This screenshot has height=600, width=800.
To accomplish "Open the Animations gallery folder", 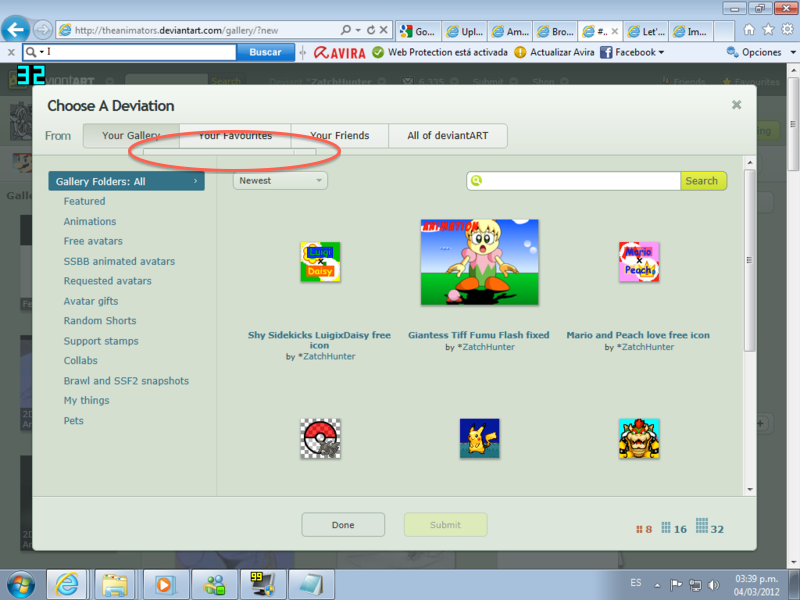I will tap(90, 221).
